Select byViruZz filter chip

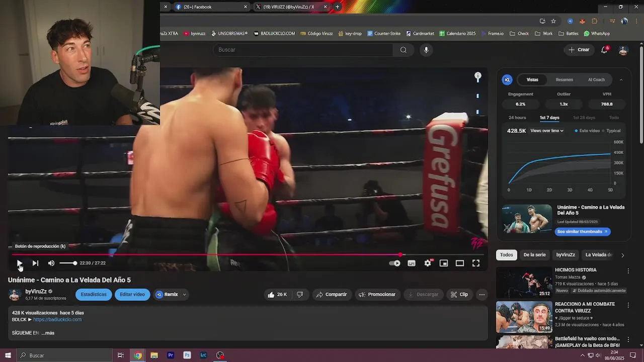[566, 255]
